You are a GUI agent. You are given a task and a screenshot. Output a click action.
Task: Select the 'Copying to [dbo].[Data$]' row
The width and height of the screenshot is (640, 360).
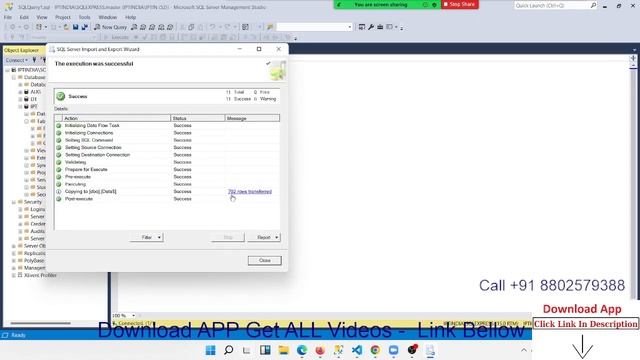167,191
